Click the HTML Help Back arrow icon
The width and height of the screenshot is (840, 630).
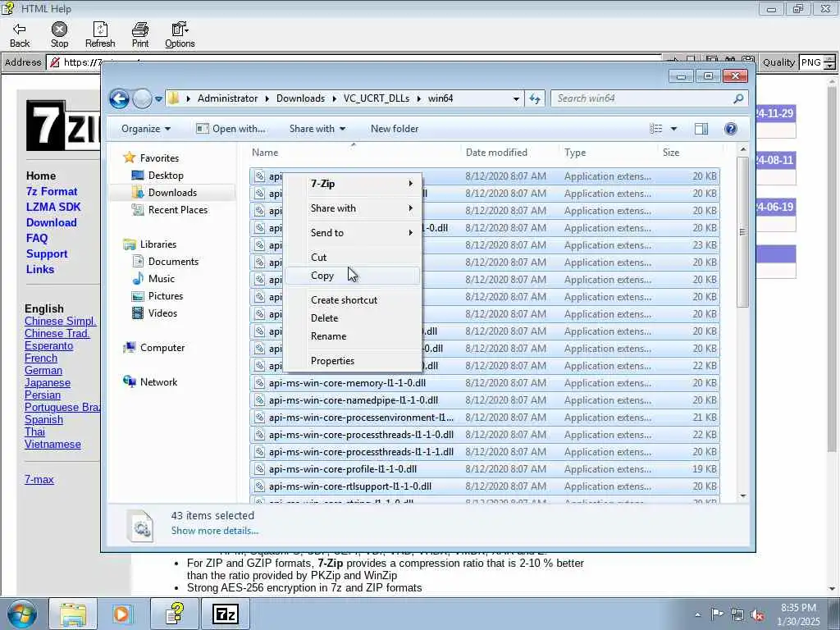pyautogui.click(x=20, y=29)
